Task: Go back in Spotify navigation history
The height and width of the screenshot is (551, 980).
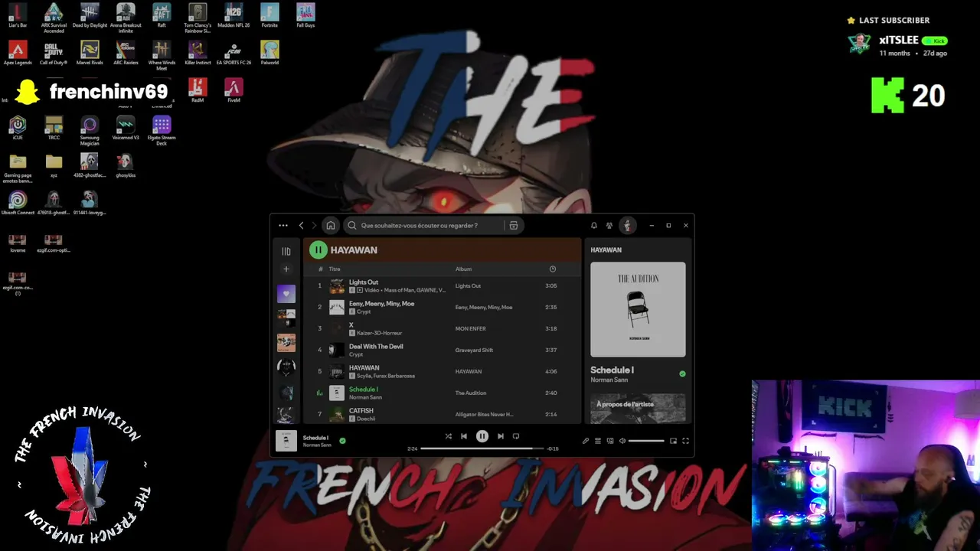Action: (x=301, y=226)
